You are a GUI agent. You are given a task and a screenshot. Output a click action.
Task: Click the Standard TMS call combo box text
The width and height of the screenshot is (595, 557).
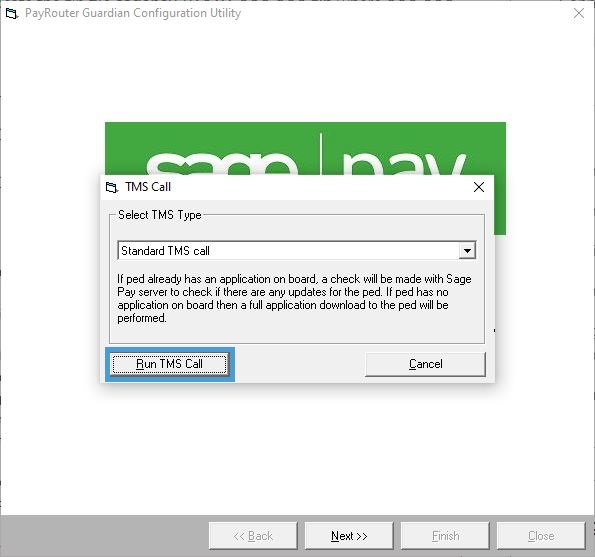[165, 251]
